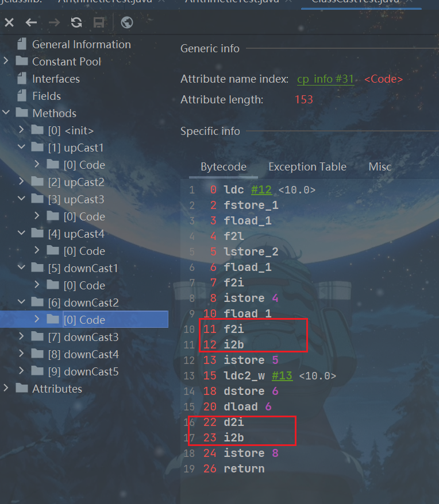Select the Fields tree item

coord(46,96)
